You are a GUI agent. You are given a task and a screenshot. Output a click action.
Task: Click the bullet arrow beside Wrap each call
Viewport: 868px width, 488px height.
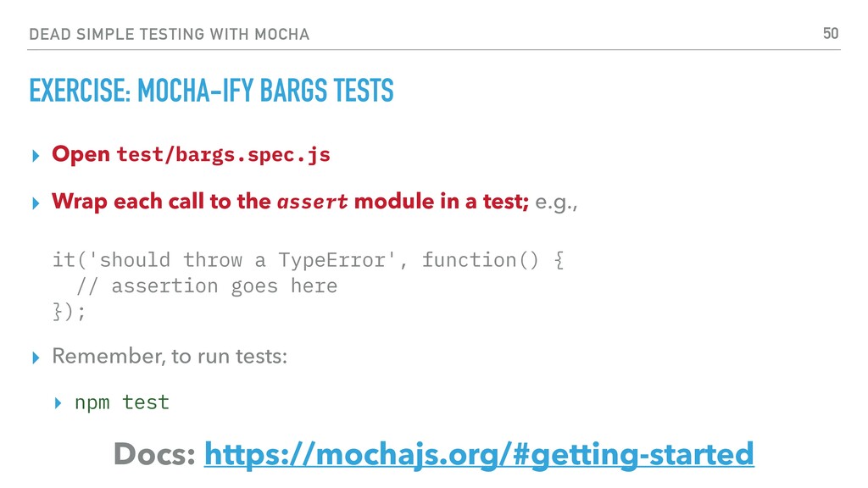pyautogui.click(x=36, y=203)
